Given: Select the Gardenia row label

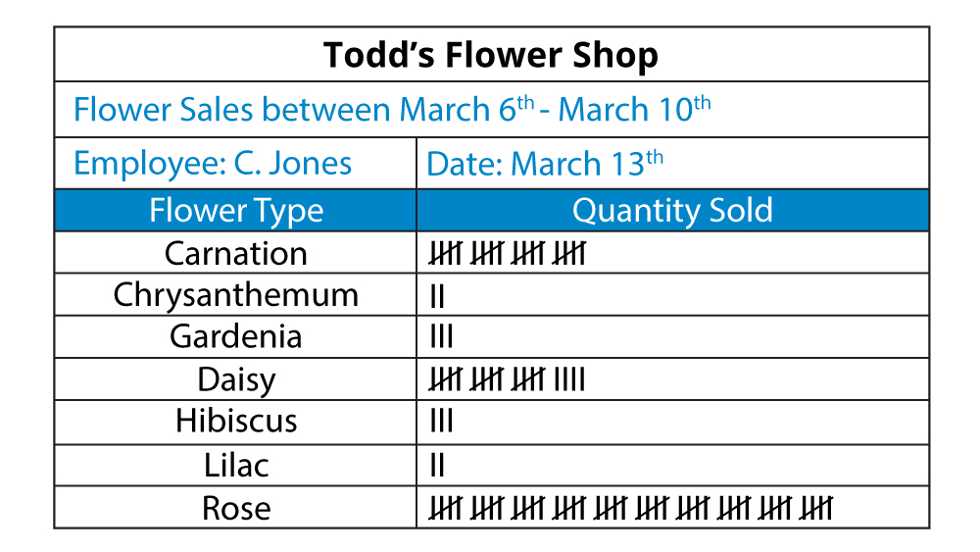Looking at the screenshot, I should pos(235,337).
